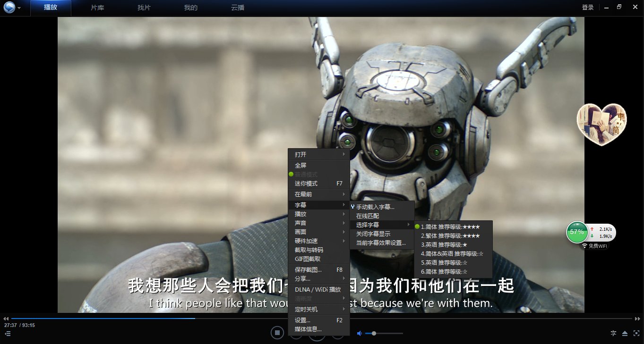Screen dimensions: 644x344
Task: Enter fullscreen via the bottom-right corner icon
Action: coord(636,333)
